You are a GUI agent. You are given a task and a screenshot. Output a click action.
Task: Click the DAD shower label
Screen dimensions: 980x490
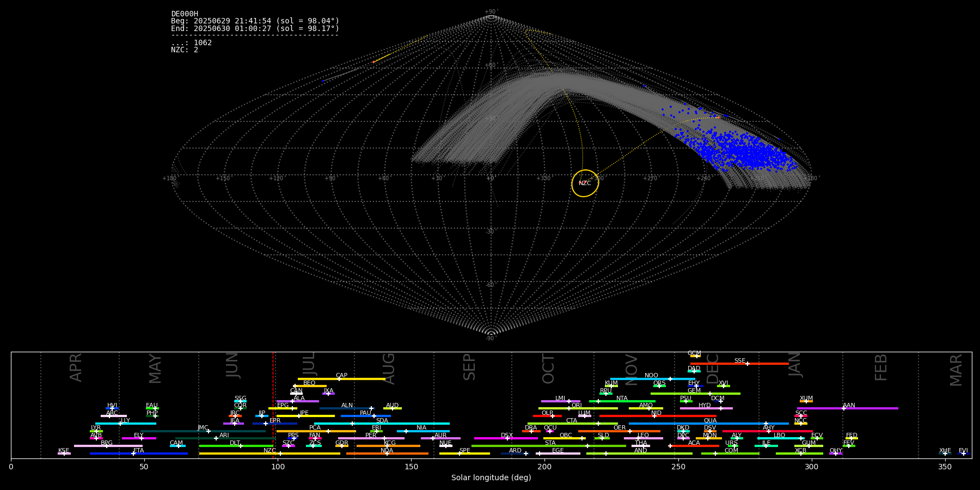694,368
